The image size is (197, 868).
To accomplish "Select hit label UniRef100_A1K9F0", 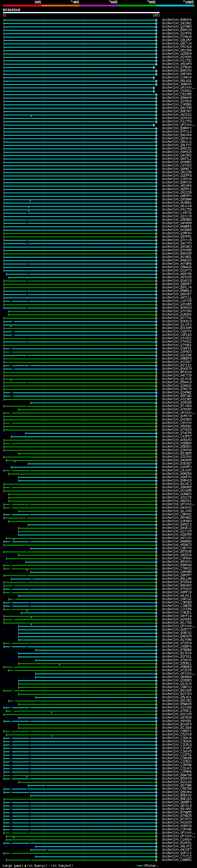I will [x=176, y=467].
